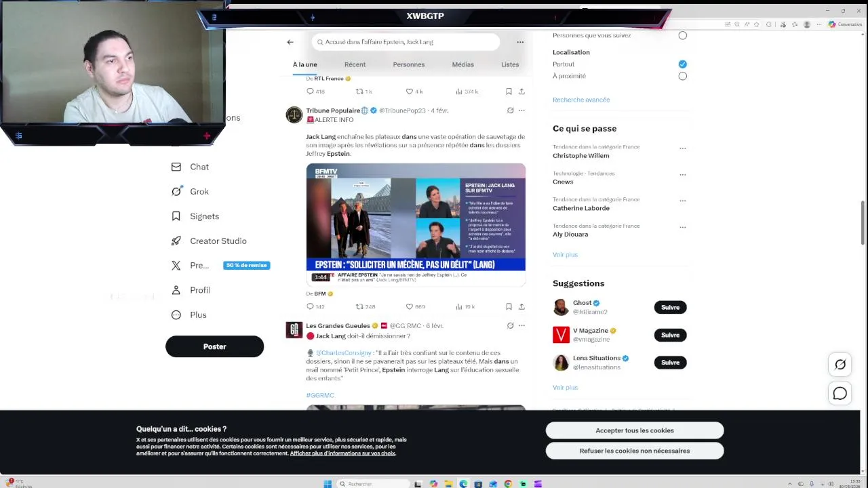This screenshot has height=488, width=868.
Task: Open more options on Grandes Gueules post
Action: [x=521, y=326]
